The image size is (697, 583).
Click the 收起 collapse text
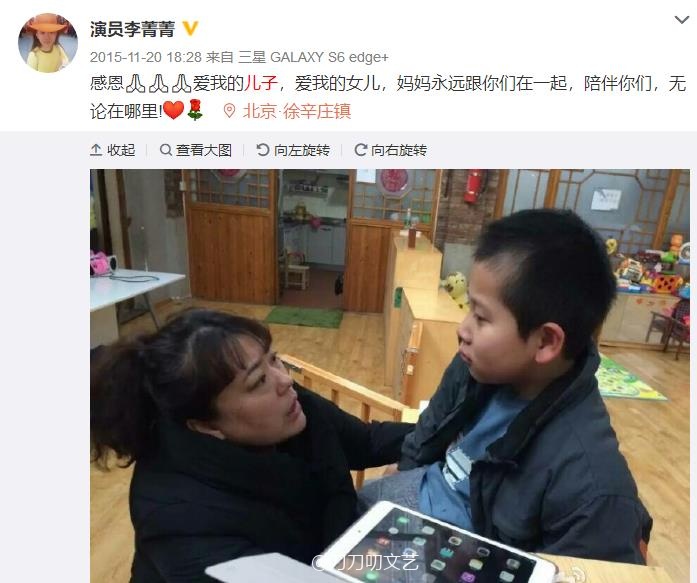click(121, 150)
